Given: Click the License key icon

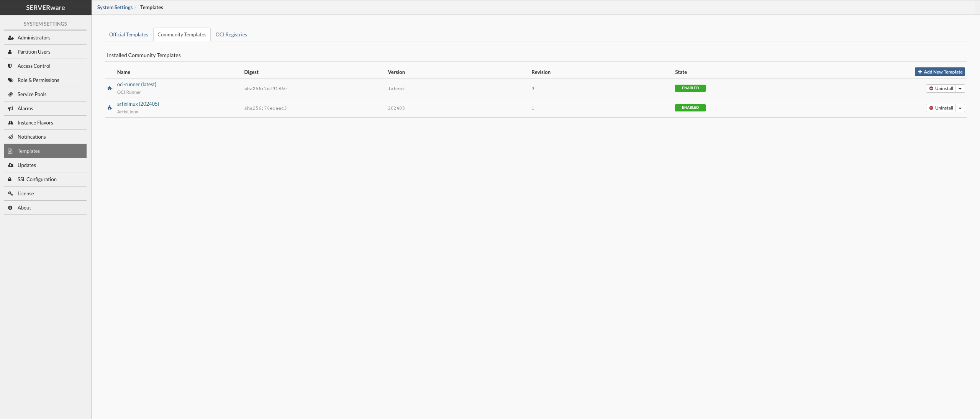Looking at the screenshot, I should [10, 193].
